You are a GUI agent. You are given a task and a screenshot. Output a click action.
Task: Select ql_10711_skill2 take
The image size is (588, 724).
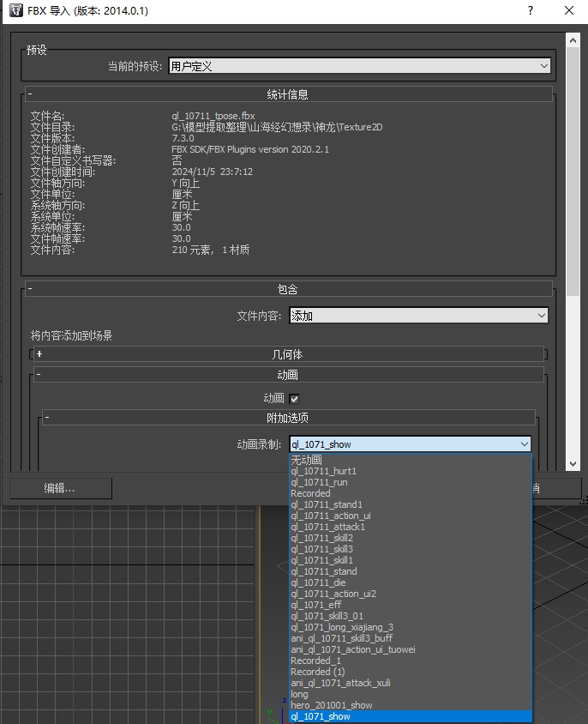[x=411, y=538]
